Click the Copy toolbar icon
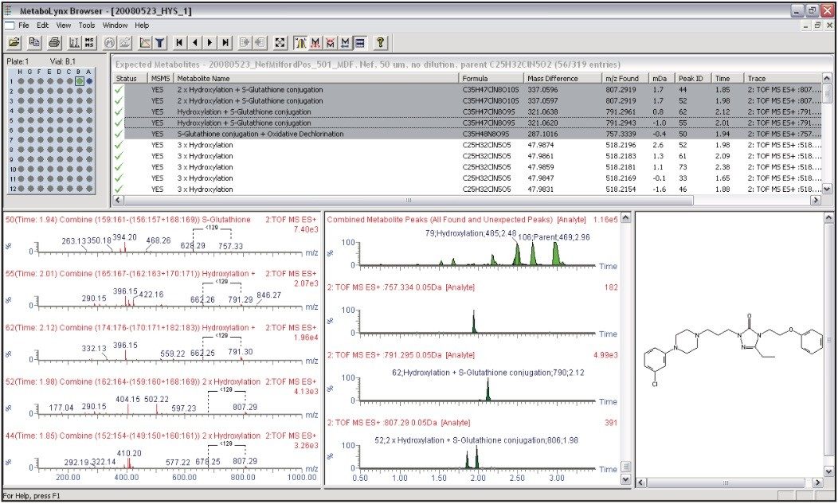The height and width of the screenshot is (504, 838). pos(35,42)
